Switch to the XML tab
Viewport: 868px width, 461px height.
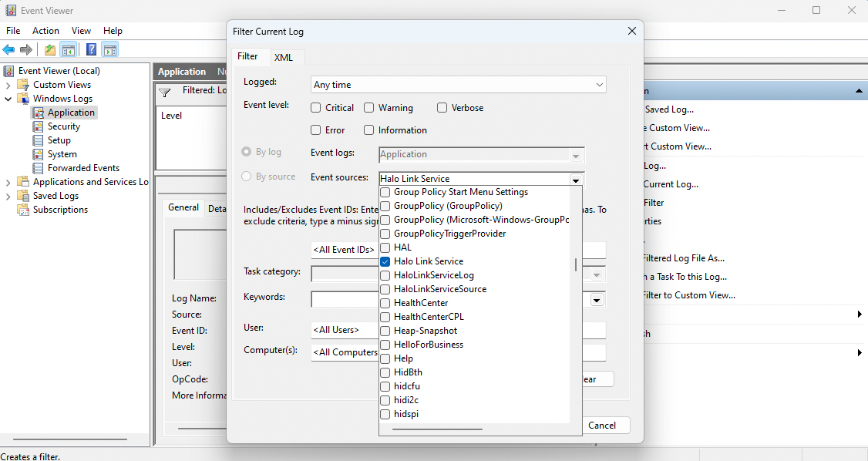[x=283, y=58]
